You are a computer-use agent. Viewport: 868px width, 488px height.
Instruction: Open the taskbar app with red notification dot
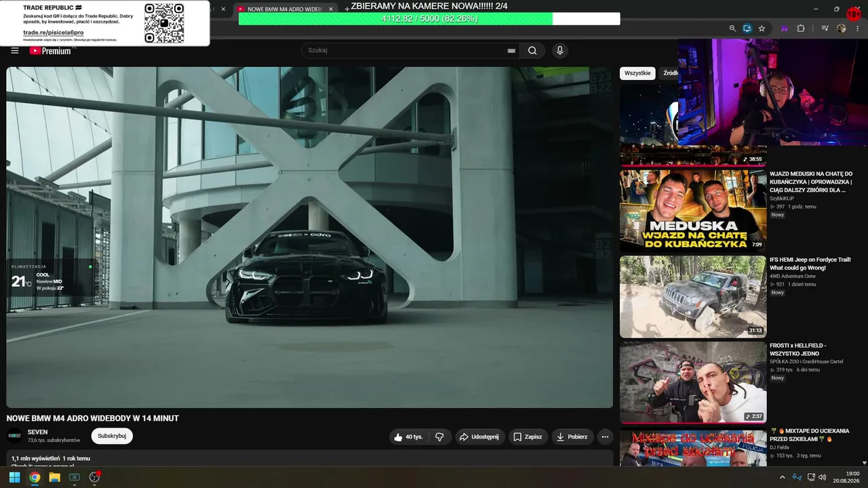[x=95, y=477]
